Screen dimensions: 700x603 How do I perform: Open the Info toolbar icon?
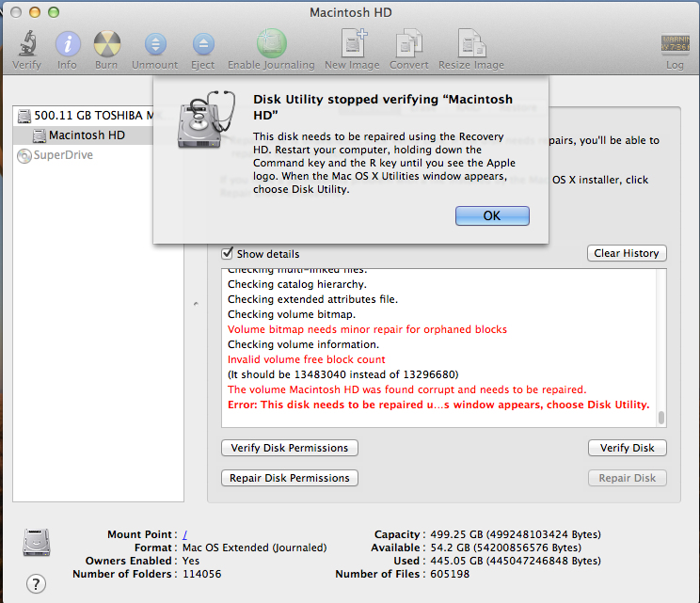point(68,43)
